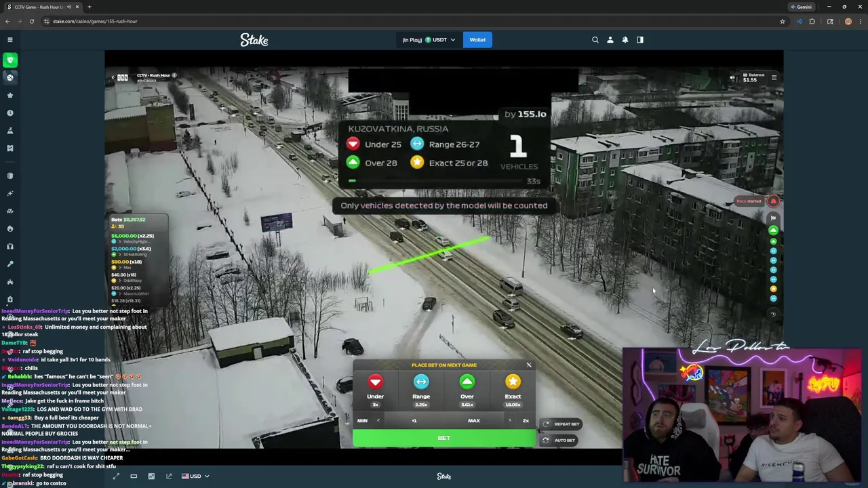The image size is (868, 488).
Task: Set bet amount to MAX
Action: 474,421
